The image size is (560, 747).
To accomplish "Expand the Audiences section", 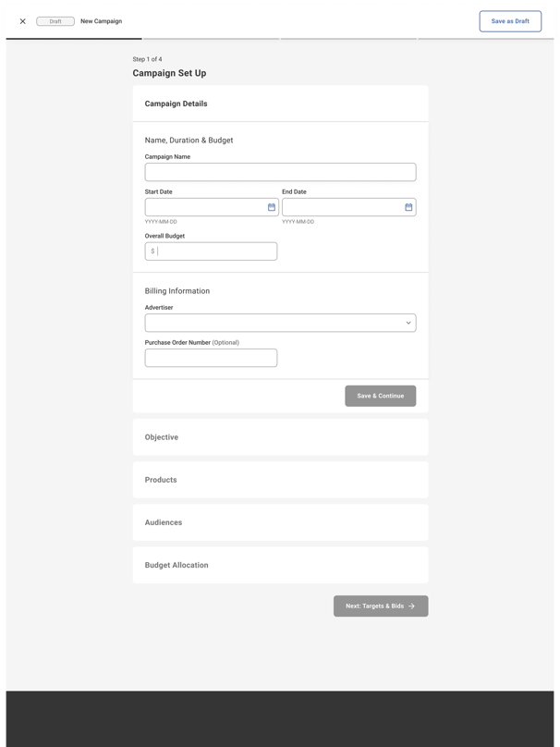I will [281, 522].
